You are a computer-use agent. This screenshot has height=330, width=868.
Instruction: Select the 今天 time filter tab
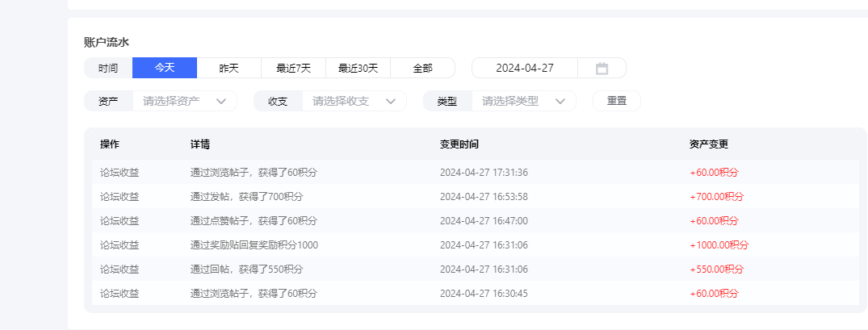[165, 68]
